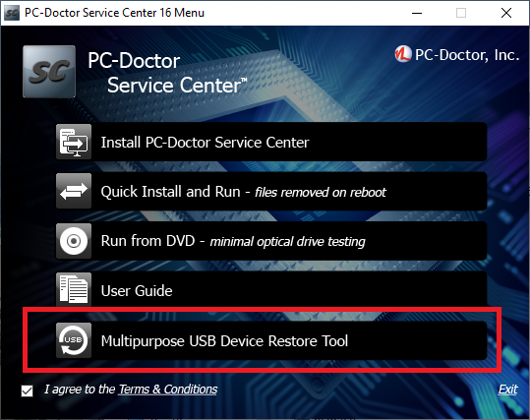Click the Exit link
530x420 pixels.
point(507,390)
